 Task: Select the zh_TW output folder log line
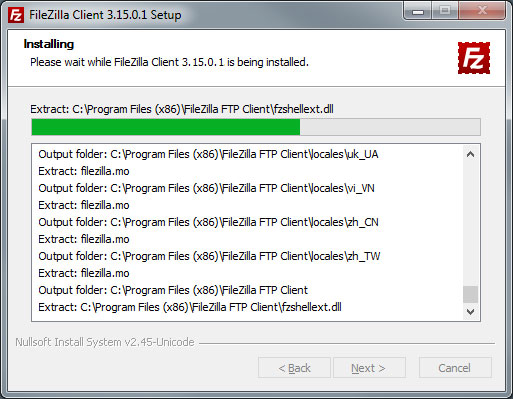209,256
